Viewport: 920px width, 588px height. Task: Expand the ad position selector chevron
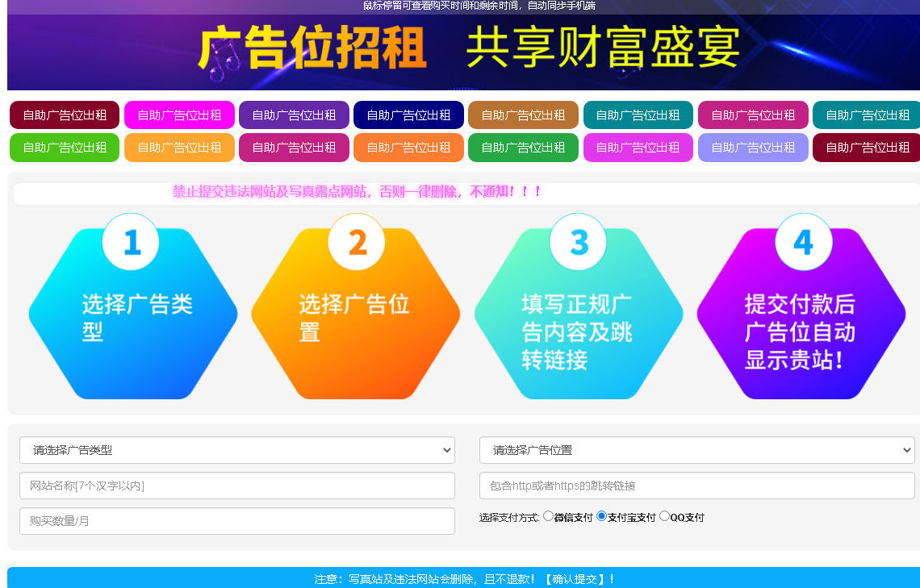[x=908, y=450]
